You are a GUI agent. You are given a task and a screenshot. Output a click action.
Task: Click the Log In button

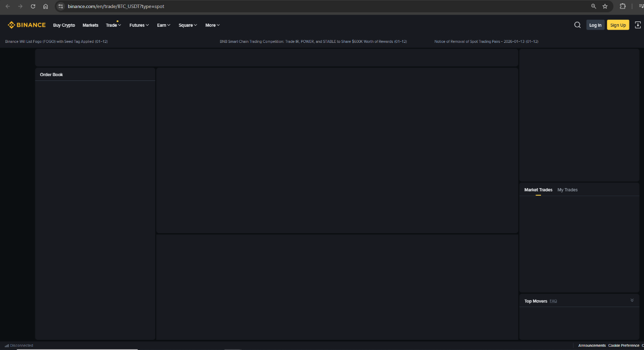tap(595, 25)
